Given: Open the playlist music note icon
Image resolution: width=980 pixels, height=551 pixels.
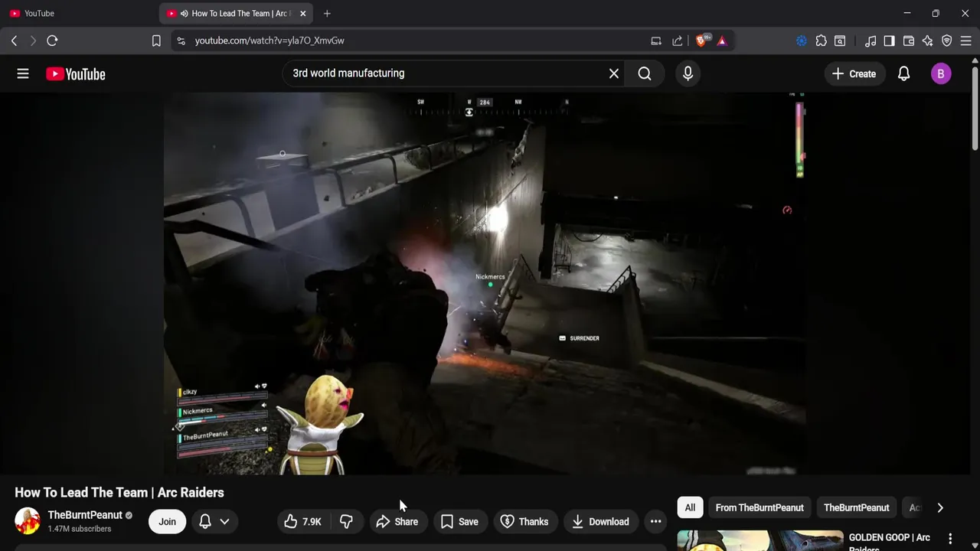Looking at the screenshot, I should (871, 41).
